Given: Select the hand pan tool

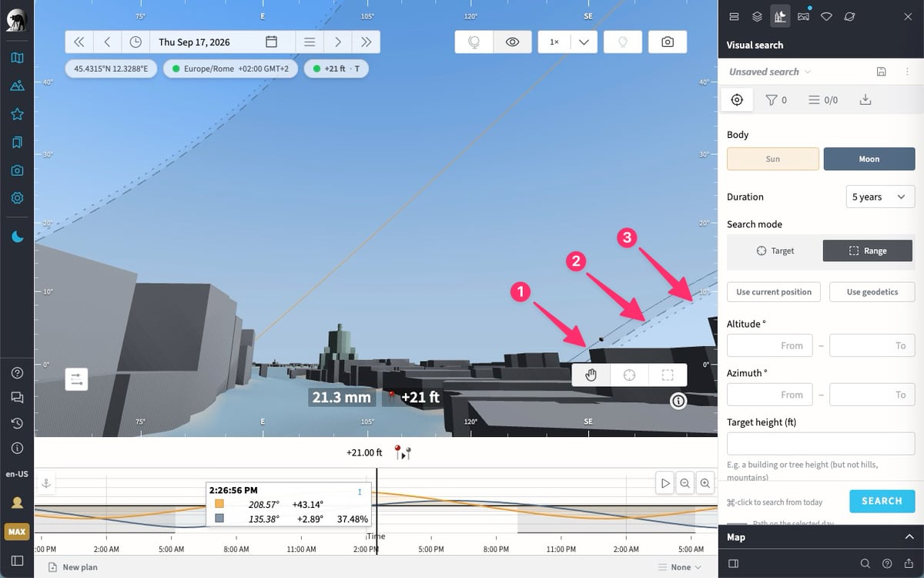Looking at the screenshot, I should [x=591, y=375].
